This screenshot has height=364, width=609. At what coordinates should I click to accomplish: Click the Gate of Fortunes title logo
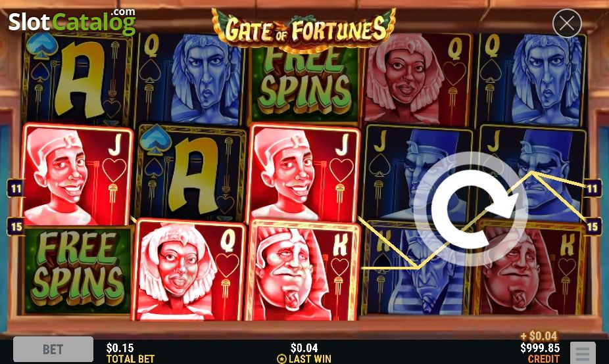point(304,29)
